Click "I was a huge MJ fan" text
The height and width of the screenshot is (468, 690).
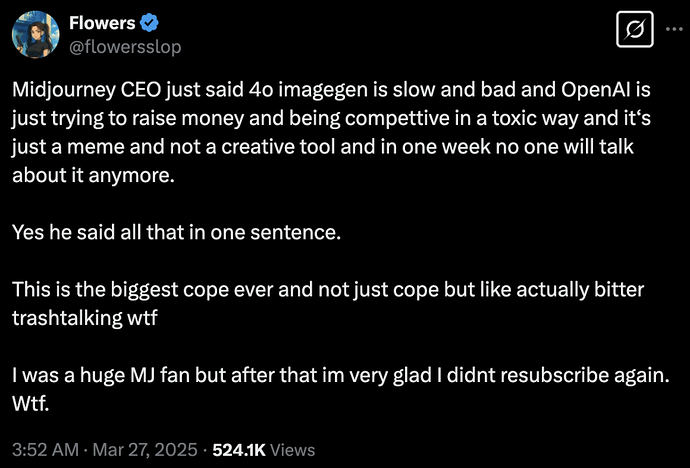tap(100, 378)
